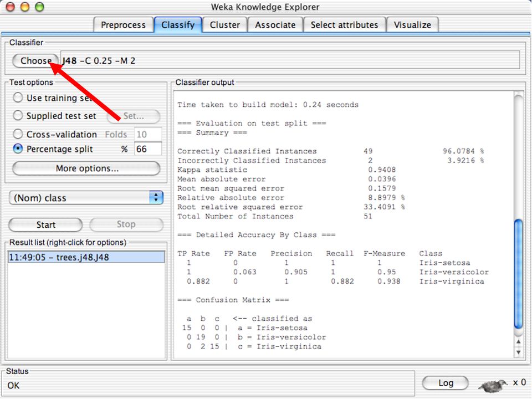Click the 'Correctly Classified Instances' line
The width and height of the screenshot is (532, 399).
point(330,151)
